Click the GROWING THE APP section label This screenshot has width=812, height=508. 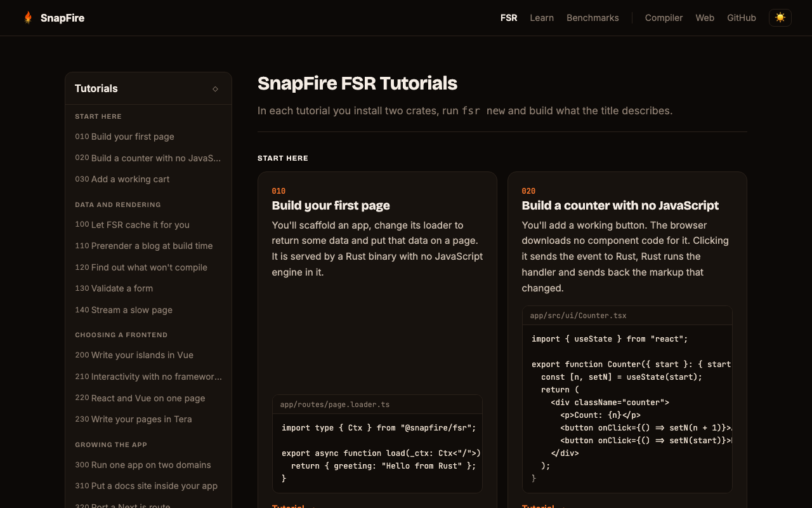[x=111, y=445]
